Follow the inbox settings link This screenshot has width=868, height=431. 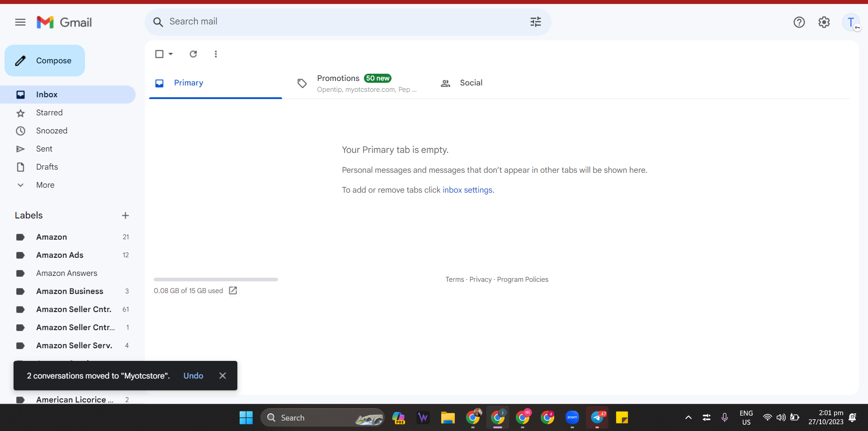click(467, 190)
